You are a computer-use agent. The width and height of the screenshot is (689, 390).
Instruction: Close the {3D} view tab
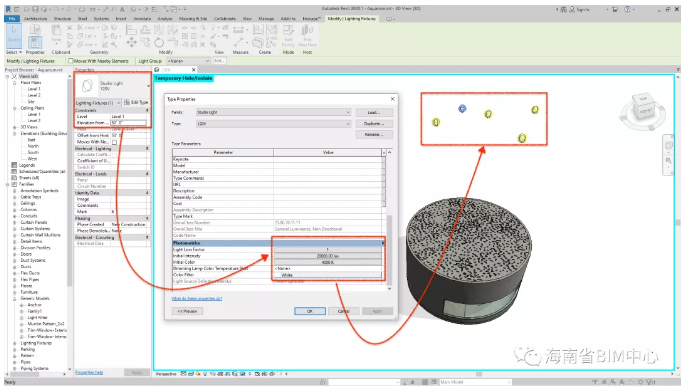[194, 70]
